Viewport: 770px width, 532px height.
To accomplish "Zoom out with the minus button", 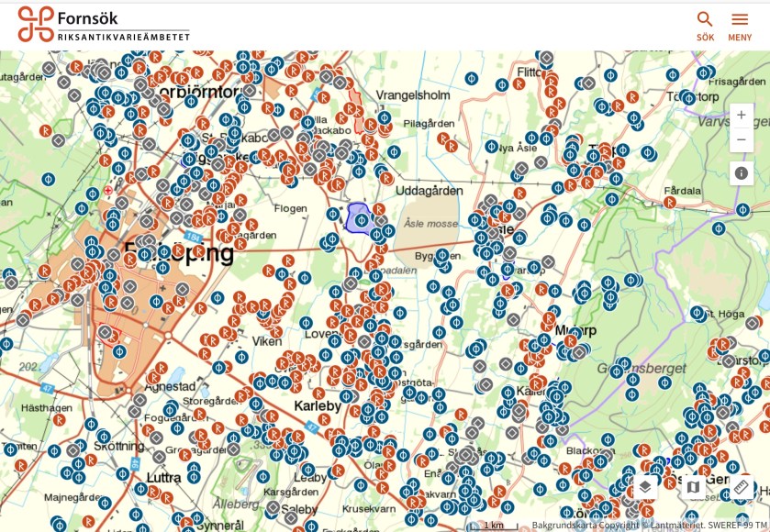I will pos(742,140).
